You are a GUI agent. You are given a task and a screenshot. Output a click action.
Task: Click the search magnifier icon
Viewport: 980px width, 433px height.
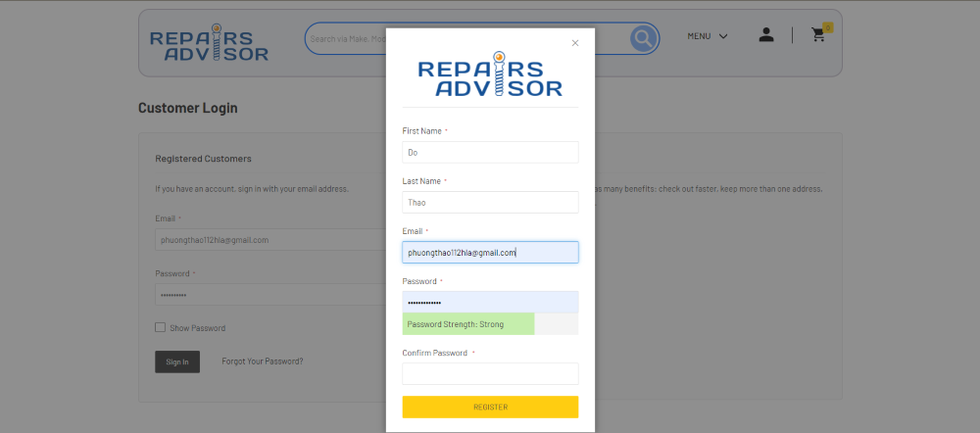[x=643, y=39]
